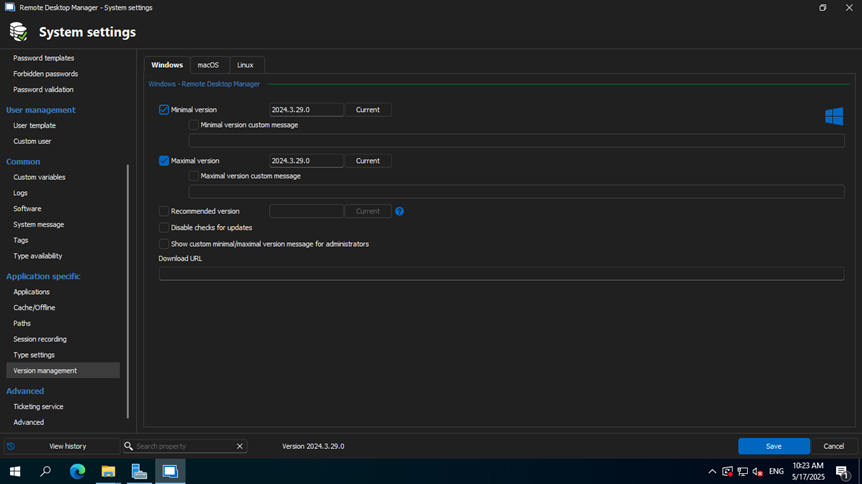Uncheck Minimal version checkbox
862x484 pixels.
coord(164,109)
